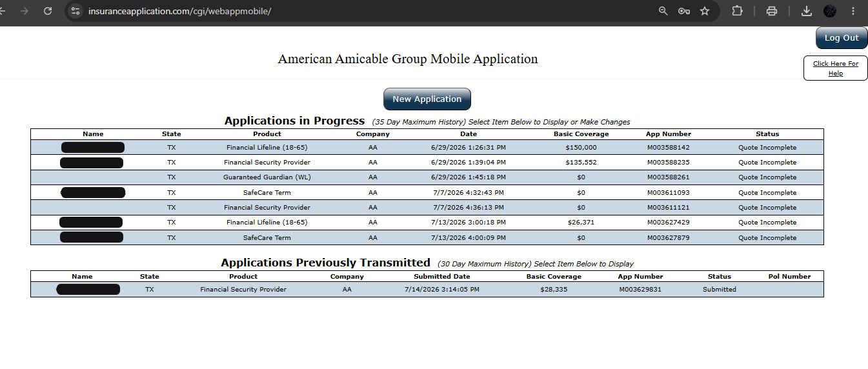Open Click Here For Help link
This screenshot has width=868, height=369.
[x=835, y=68]
